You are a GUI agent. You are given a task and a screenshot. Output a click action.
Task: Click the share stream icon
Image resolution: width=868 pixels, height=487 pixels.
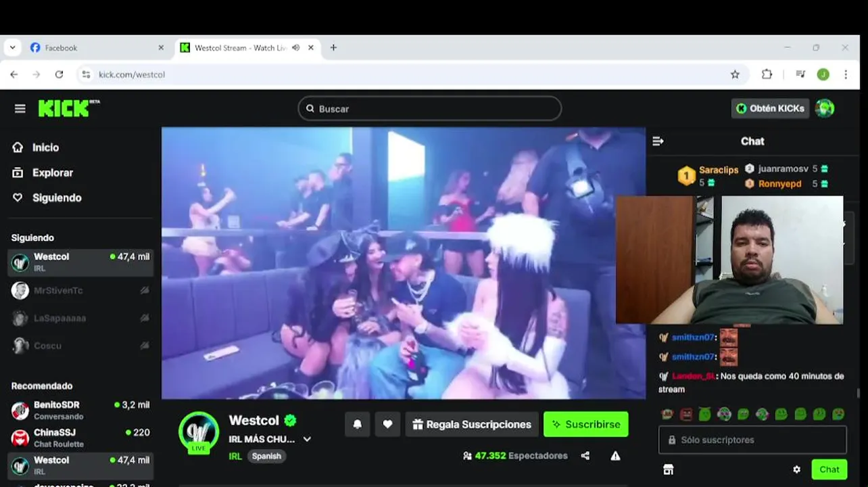[x=585, y=456]
